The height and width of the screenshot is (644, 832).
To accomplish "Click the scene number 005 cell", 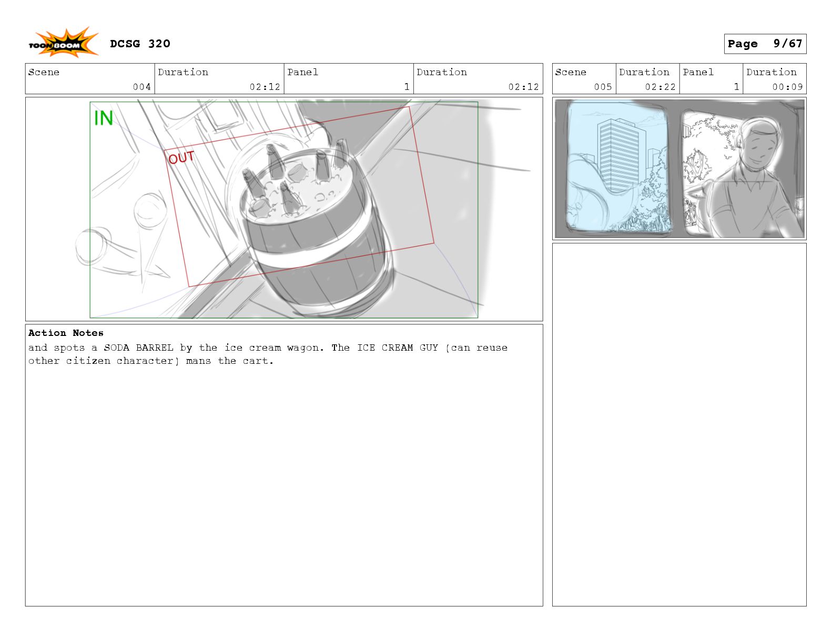I will [584, 79].
